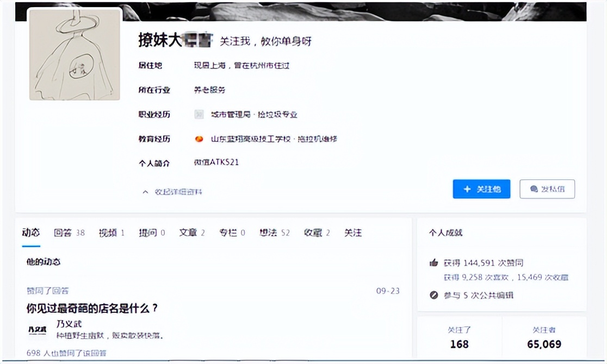Click the plus icon inside the 关注他 button
Screen dimensions: 607x364
[466, 189]
